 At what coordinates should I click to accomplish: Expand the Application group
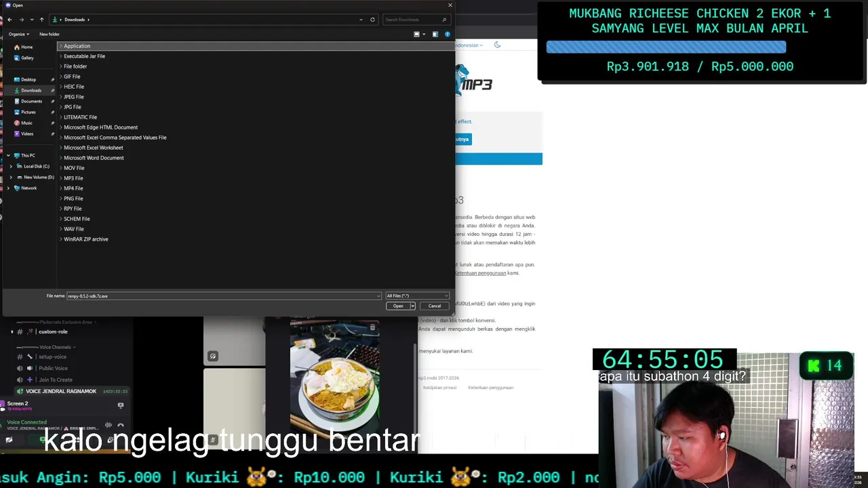[61, 46]
